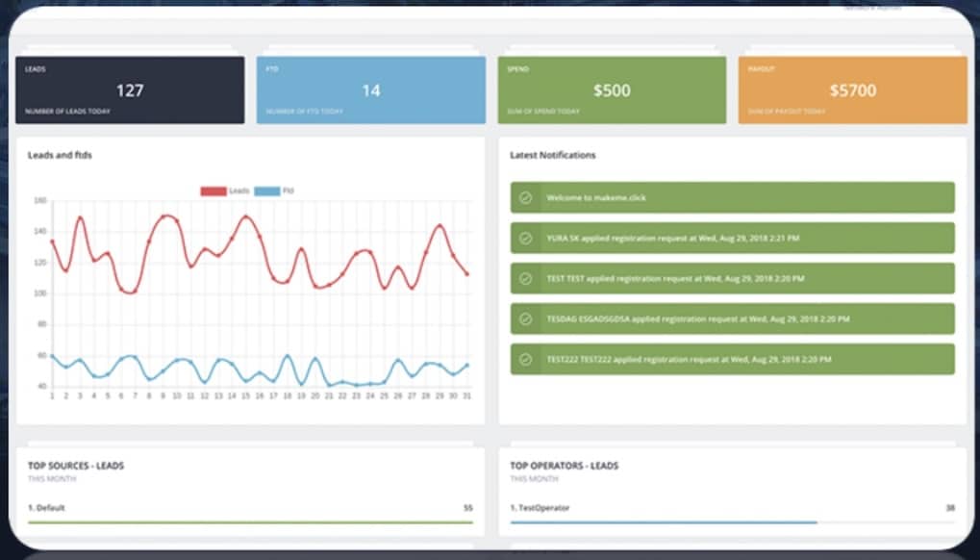
Task: Select the "NUMBER OF LEADS TODAY" caption
Action: [67, 112]
